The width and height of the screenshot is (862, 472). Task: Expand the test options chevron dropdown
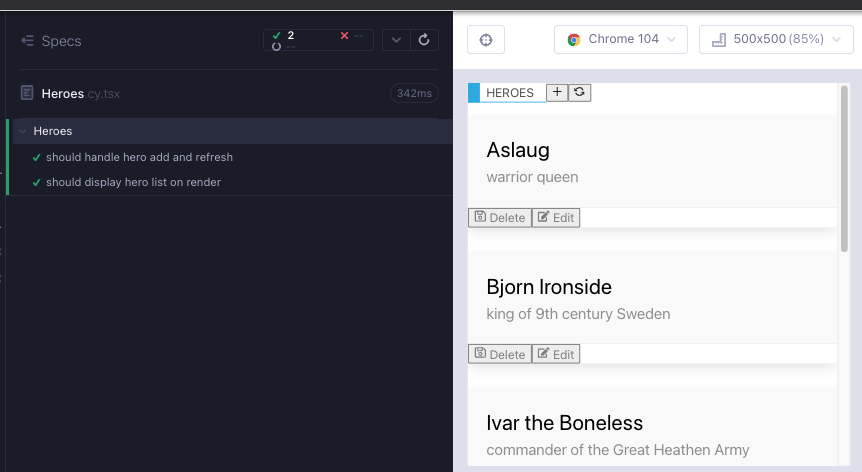coord(396,40)
